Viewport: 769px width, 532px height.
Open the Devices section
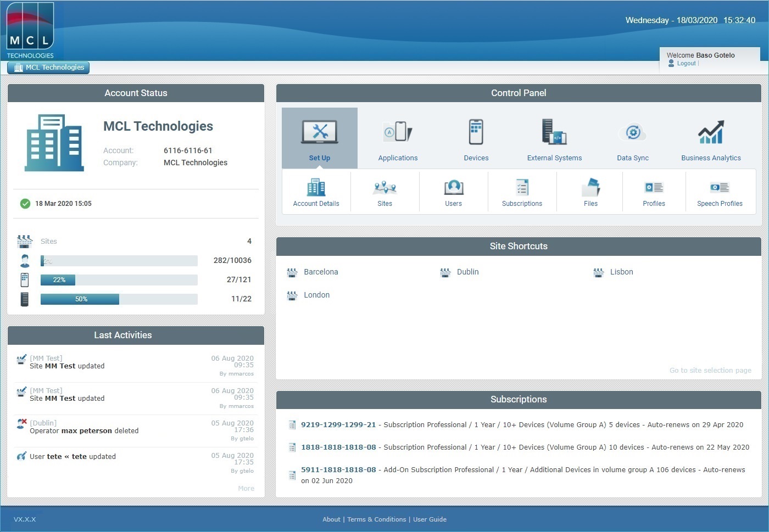(475, 138)
